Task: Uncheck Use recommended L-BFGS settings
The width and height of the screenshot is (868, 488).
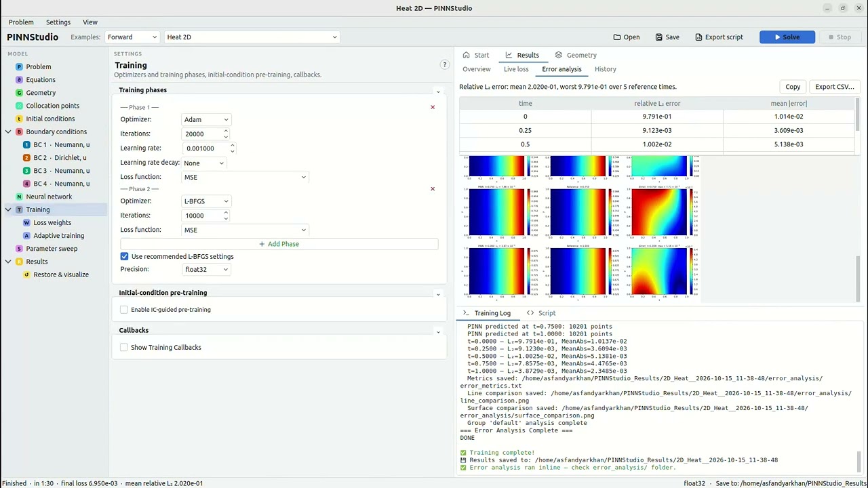Action: [x=124, y=256]
